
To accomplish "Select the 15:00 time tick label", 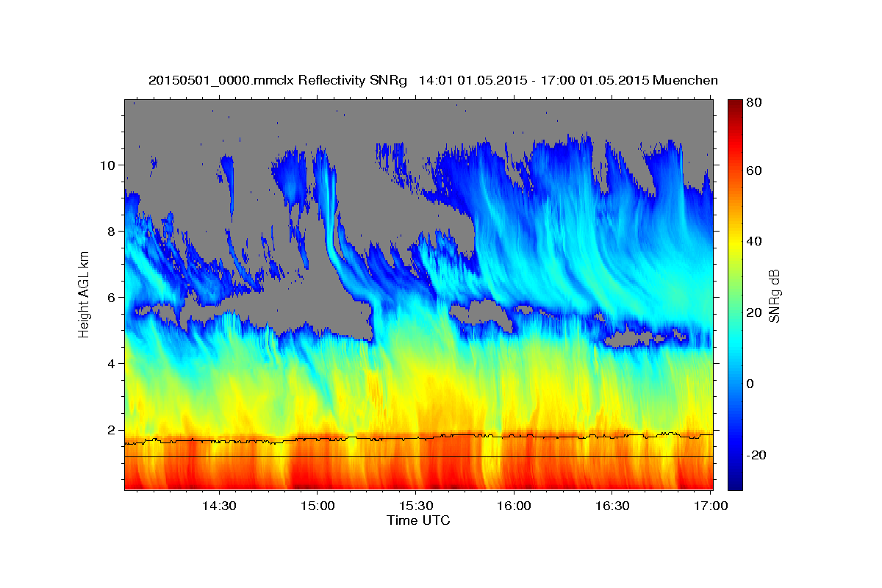I will click(x=317, y=506).
